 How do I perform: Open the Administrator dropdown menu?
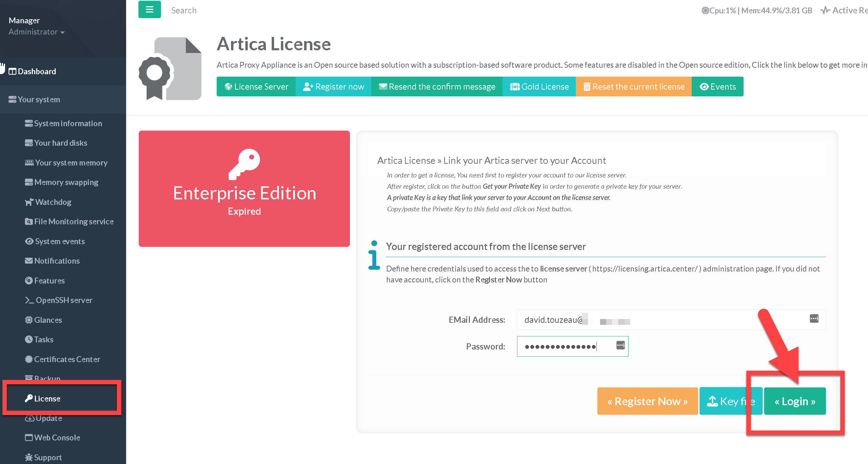click(37, 32)
